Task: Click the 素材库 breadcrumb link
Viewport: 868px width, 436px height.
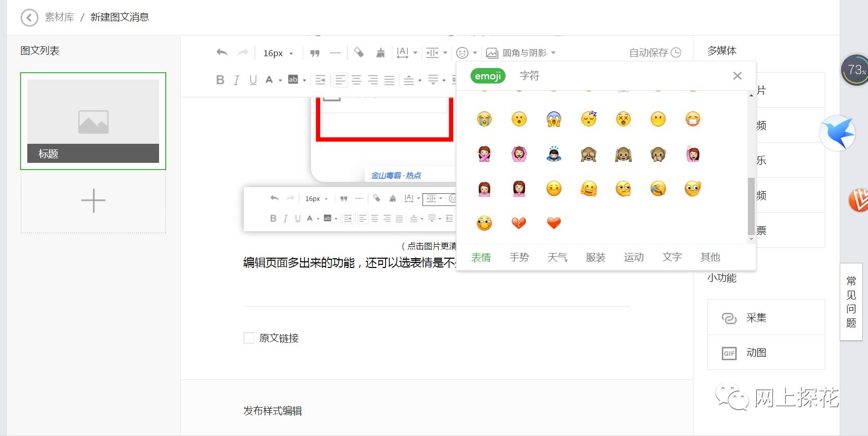Action: click(x=59, y=17)
